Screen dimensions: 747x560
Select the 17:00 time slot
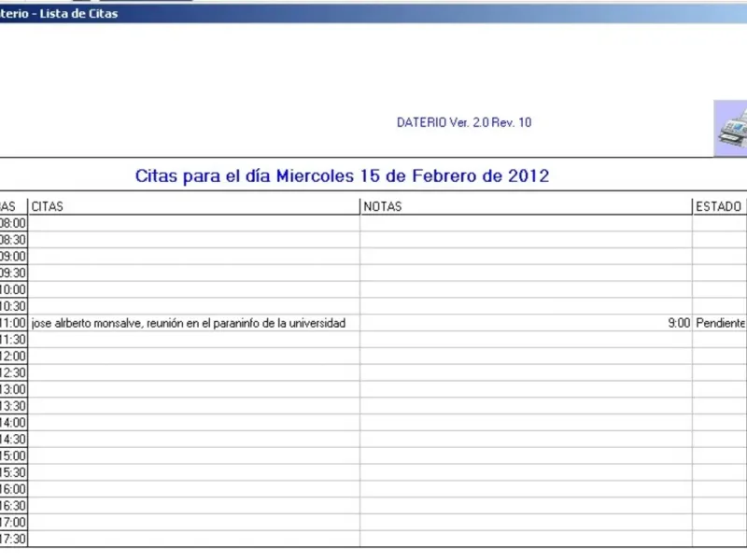coord(13,523)
